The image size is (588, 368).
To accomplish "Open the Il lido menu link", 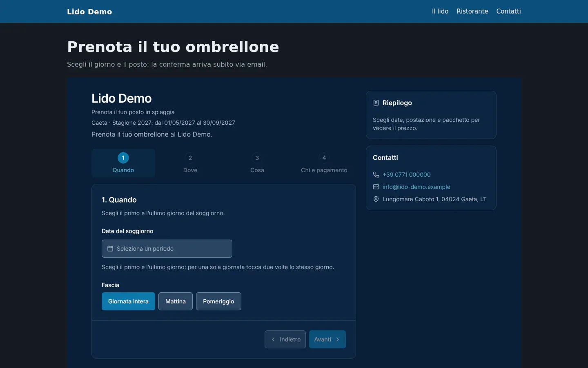I will (440, 11).
